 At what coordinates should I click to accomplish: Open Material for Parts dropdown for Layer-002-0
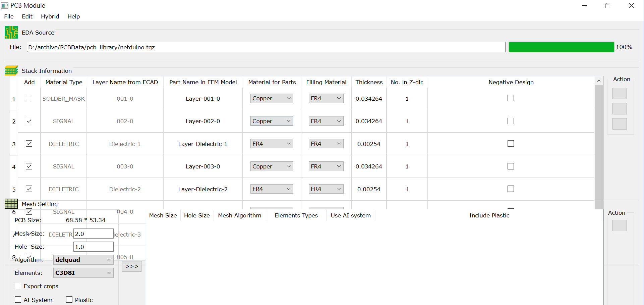coord(272,121)
